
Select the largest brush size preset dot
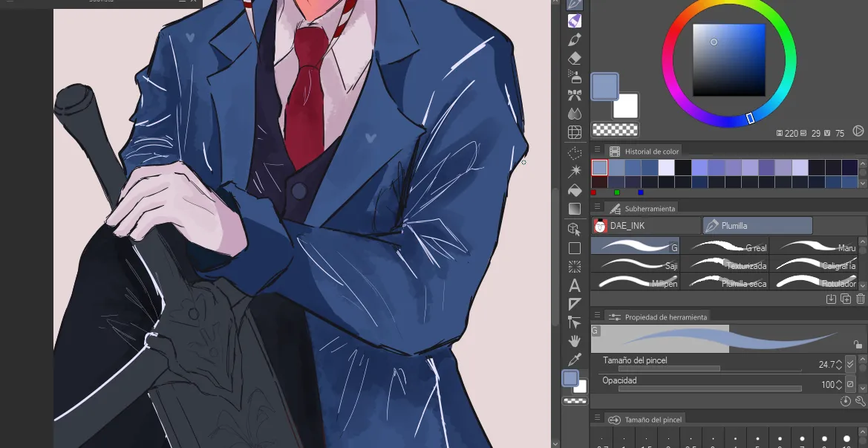click(x=846, y=439)
